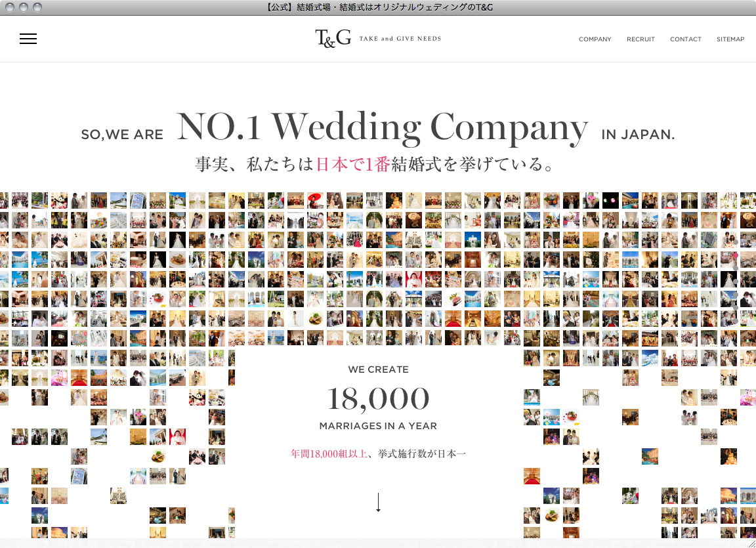Open the SITEMAP link

(730, 39)
